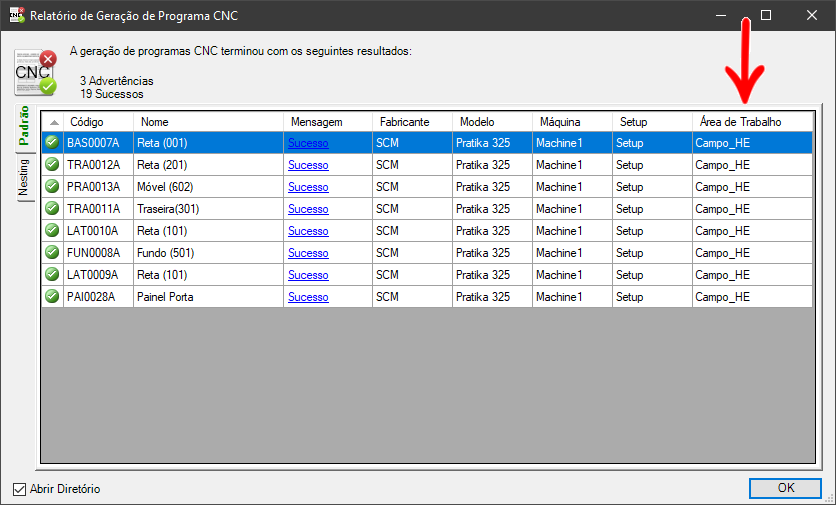Sort by Área de Trabalho column header
The image size is (836, 505).
pyautogui.click(x=752, y=122)
